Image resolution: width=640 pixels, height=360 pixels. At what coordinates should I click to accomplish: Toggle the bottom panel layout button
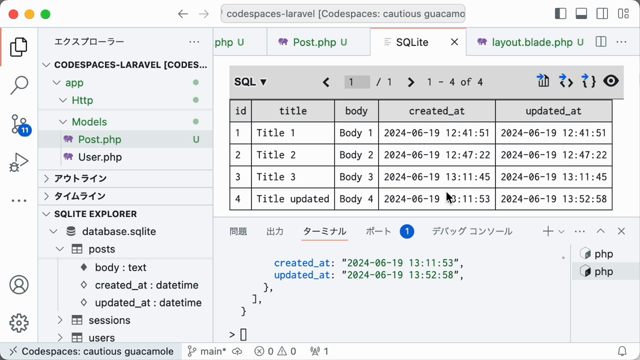coord(581,14)
